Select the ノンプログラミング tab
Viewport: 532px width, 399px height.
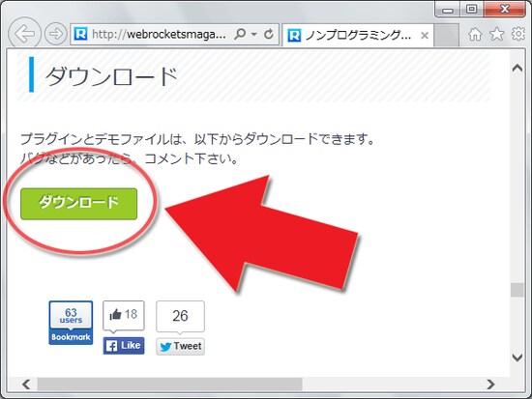(357, 35)
